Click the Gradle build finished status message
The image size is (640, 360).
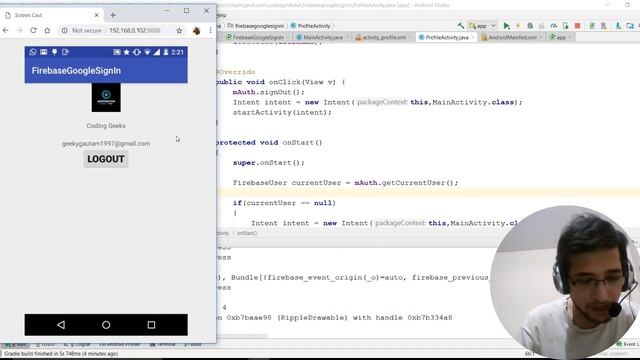pos(61,354)
